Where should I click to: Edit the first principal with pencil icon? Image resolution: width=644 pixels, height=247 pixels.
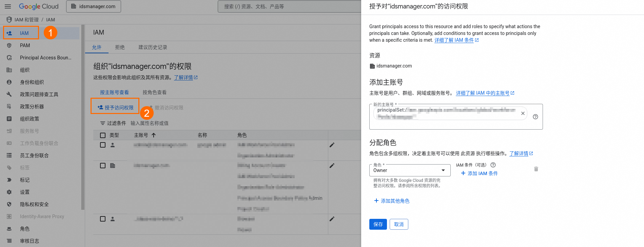tap(332, 145)
